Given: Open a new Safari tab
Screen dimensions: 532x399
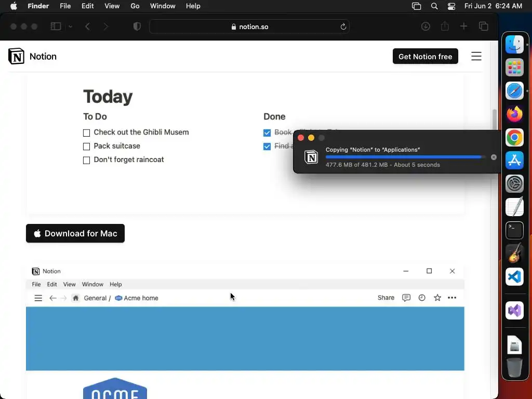Looking at the screenshot, I should point(463,26).
